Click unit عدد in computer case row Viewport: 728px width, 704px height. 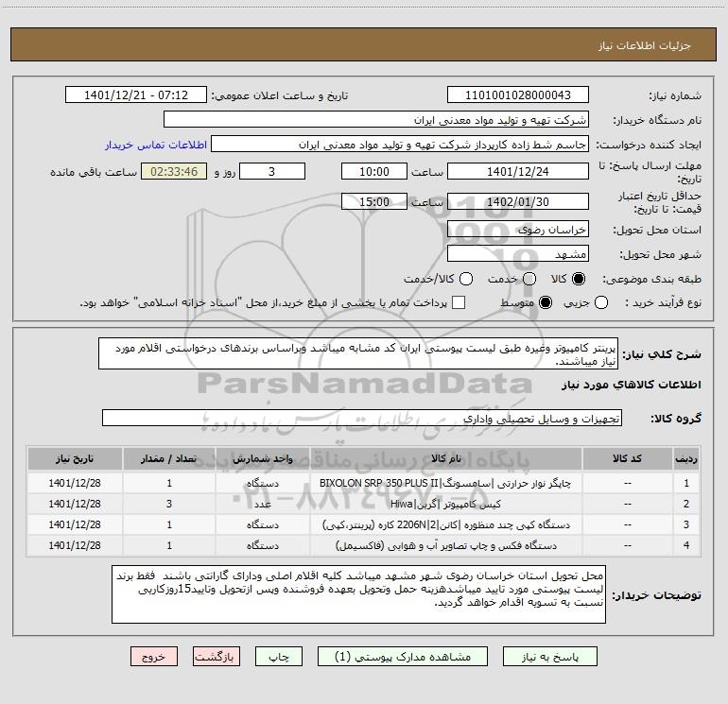click(x=262, y=504)
